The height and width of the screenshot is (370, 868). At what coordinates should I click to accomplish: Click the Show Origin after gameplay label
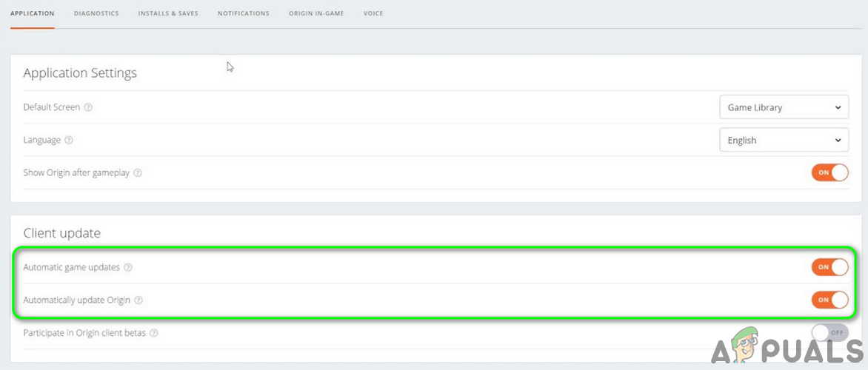tap(76, 173)
